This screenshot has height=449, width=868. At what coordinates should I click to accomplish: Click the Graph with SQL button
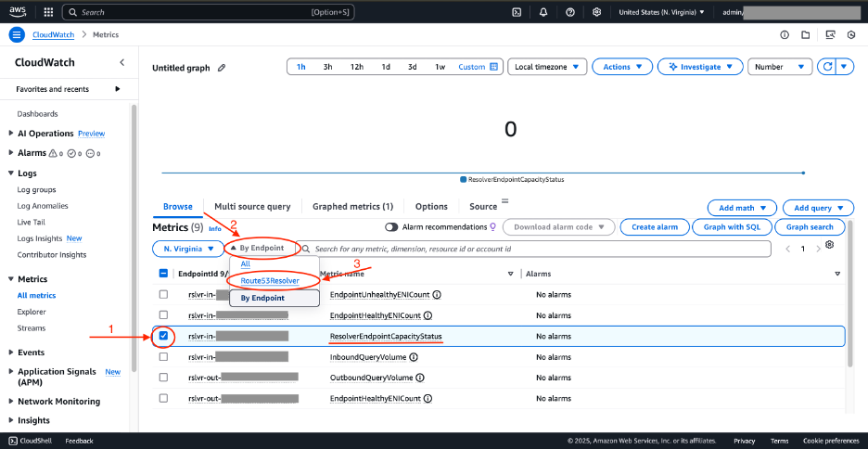pos(733,227)
